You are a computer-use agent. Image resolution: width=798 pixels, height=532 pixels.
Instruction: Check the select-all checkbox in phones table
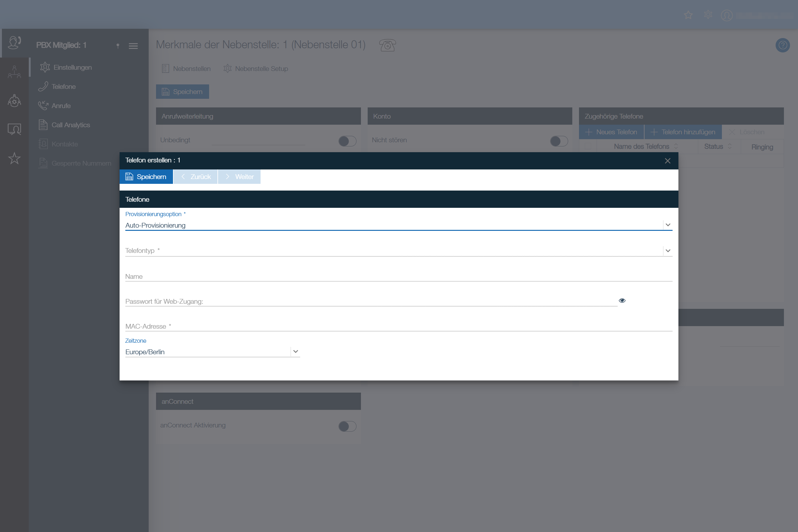(588, 146)
